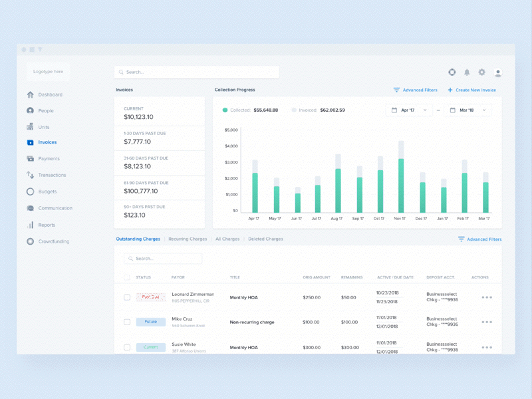Open Advanced Filters above the chart
Image resolution: width=532 pixels, height=399 pixels.
pos(416,90)
